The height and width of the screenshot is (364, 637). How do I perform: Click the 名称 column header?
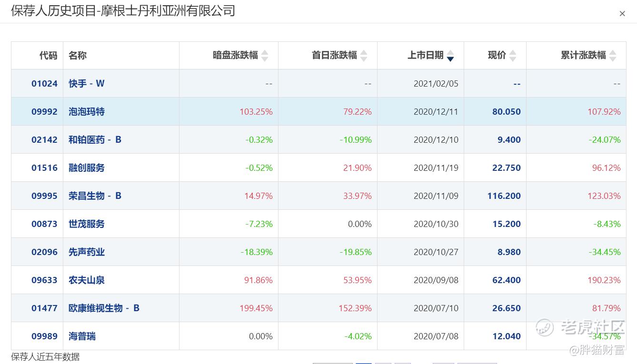(x=78, y=56)
